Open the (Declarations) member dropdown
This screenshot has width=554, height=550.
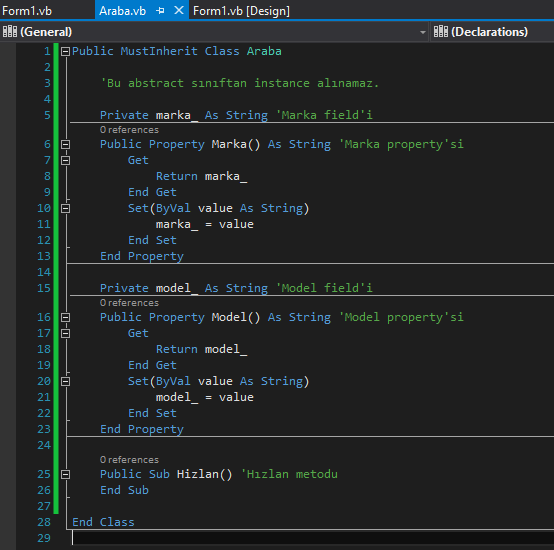pyautogui.click(x=492, y=32)
